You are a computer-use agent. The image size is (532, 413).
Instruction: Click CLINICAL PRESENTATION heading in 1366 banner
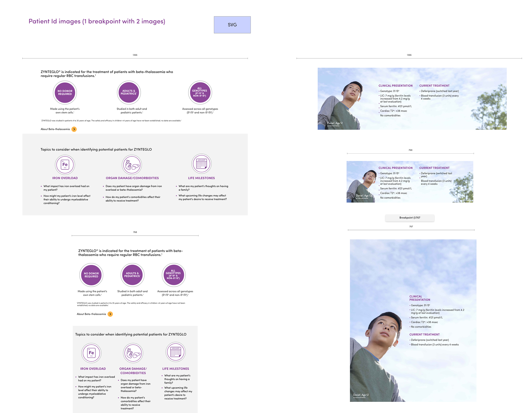(x=395, y=86)
